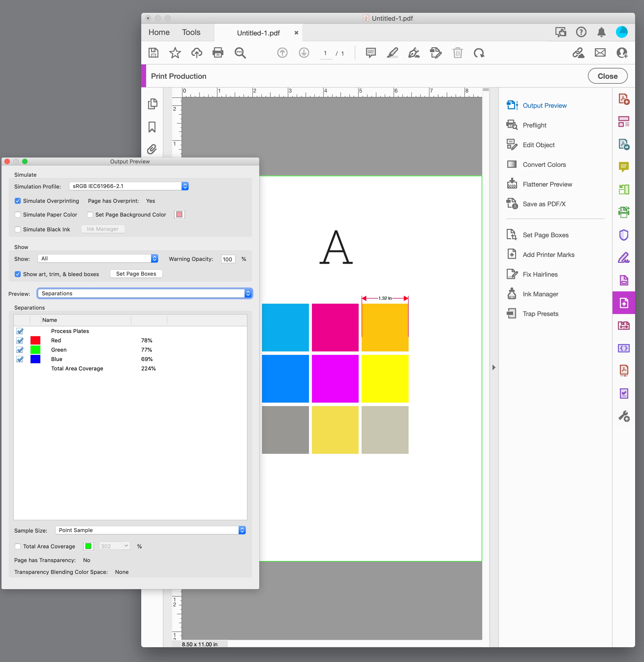Toggle the Green plate checkbox

(20, 350)
